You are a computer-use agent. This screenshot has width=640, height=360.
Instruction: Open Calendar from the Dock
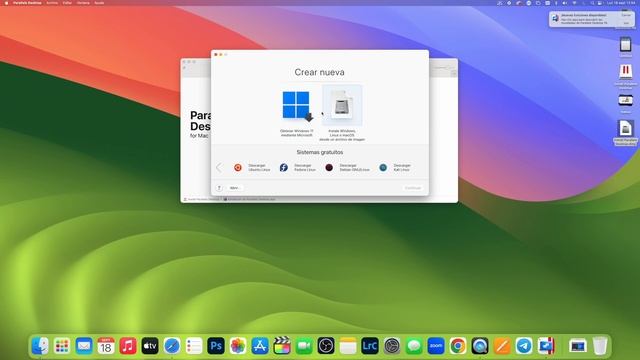click(106, 346)
